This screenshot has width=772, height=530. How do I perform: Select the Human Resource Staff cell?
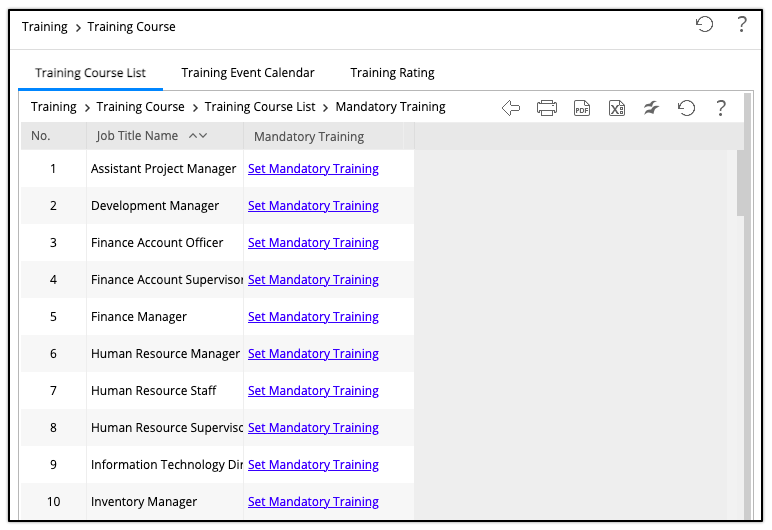pos(164,390)
